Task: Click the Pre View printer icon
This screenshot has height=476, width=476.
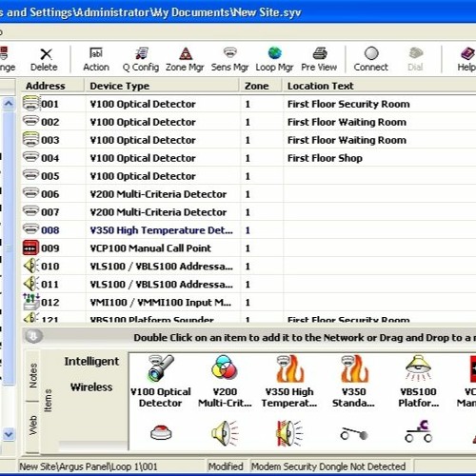Action: coord(319,53)
